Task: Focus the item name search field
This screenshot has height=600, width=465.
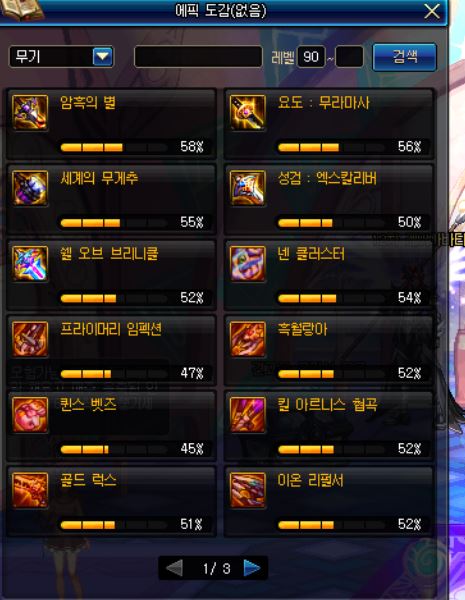Action: (x=198, y=57)
